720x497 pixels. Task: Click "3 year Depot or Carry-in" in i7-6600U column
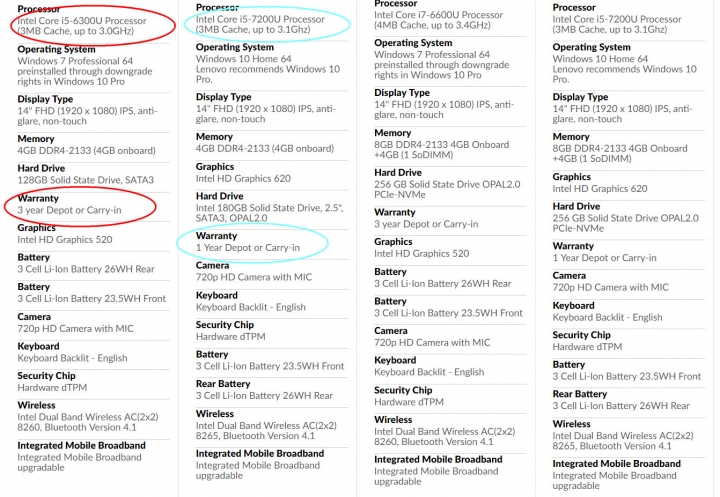pyautogui.click(x=426, y=224)
